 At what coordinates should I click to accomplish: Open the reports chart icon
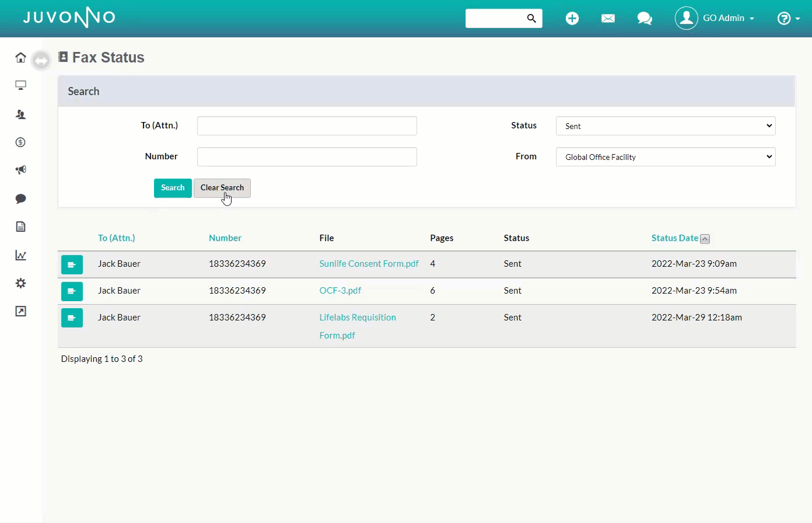[x=20, y=255]
